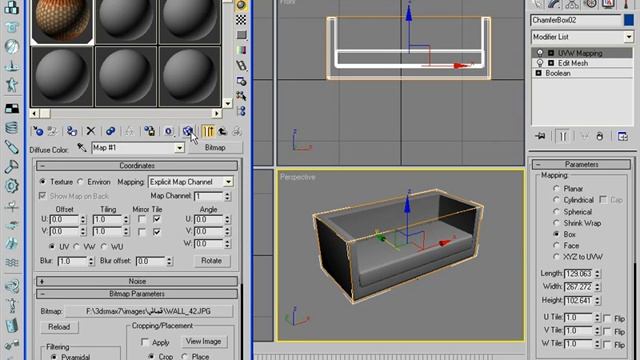Click Remove Modifier from Stack icon
Screen dimensions: 640x360
pos(600,136)
